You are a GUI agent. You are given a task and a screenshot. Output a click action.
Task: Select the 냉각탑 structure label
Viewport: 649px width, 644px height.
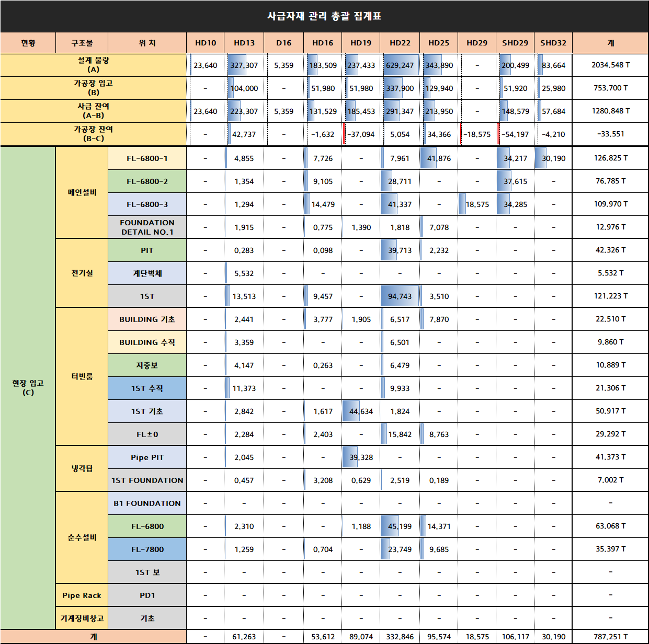tap(82, 468)
